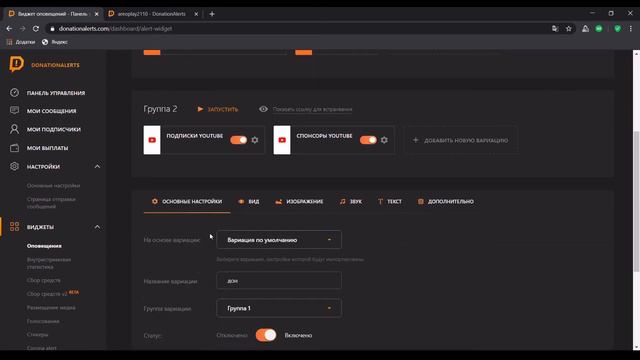The image size is (640, 360).
Task: Click browser back arrow
Action: [x=9, y=29]
